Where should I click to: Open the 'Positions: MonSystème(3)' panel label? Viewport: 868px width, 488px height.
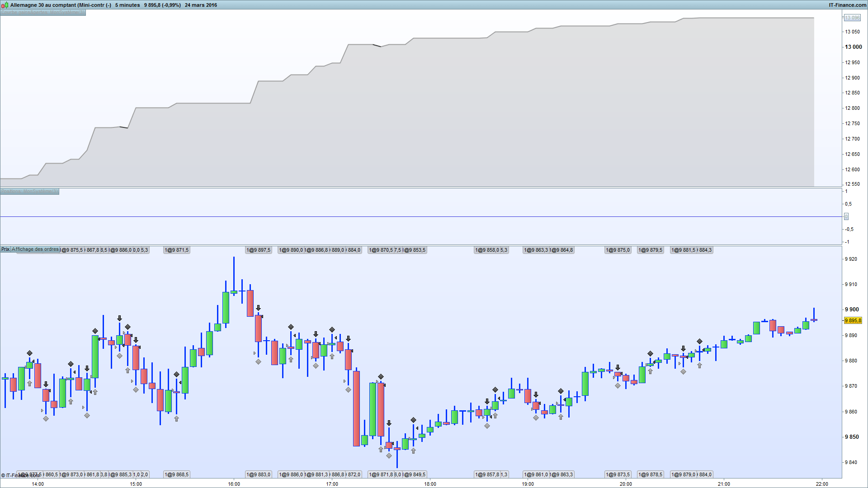(x=29, y=192)
